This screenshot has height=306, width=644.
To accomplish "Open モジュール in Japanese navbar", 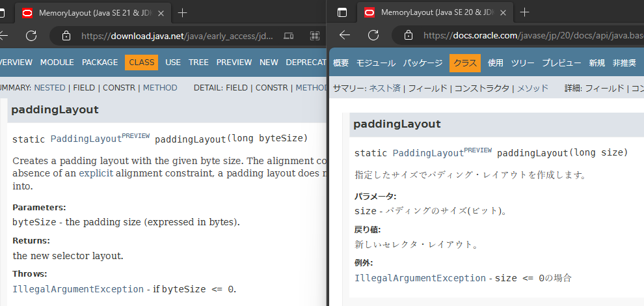I will [x=376, y=63].
